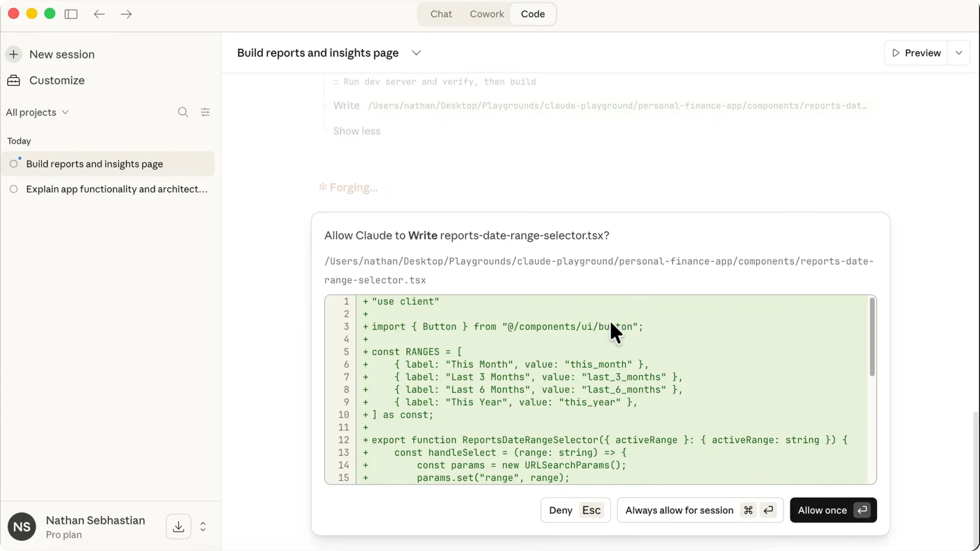Expand the account switcher chevrons
This screenshot has height=551, width=980.
pos(203,527)
